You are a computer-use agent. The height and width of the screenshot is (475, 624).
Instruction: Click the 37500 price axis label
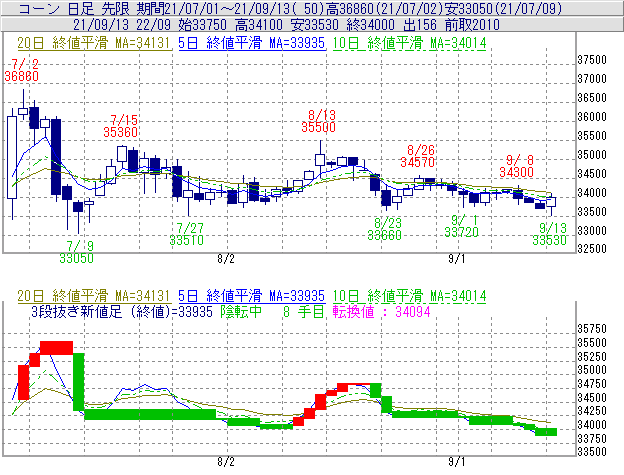coord(594,60)
